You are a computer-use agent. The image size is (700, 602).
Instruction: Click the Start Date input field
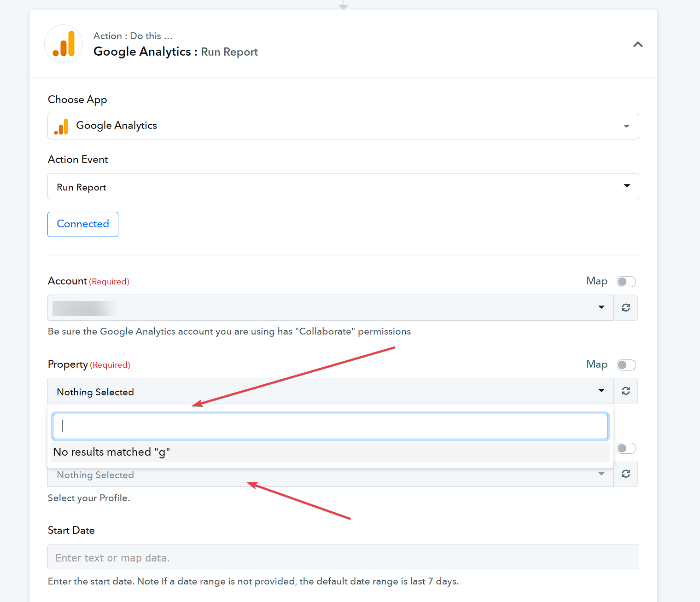(x=343, y=557)
